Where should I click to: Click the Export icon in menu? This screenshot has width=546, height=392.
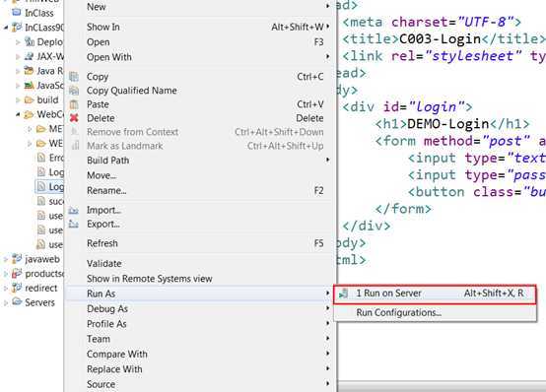coord(74,224)
